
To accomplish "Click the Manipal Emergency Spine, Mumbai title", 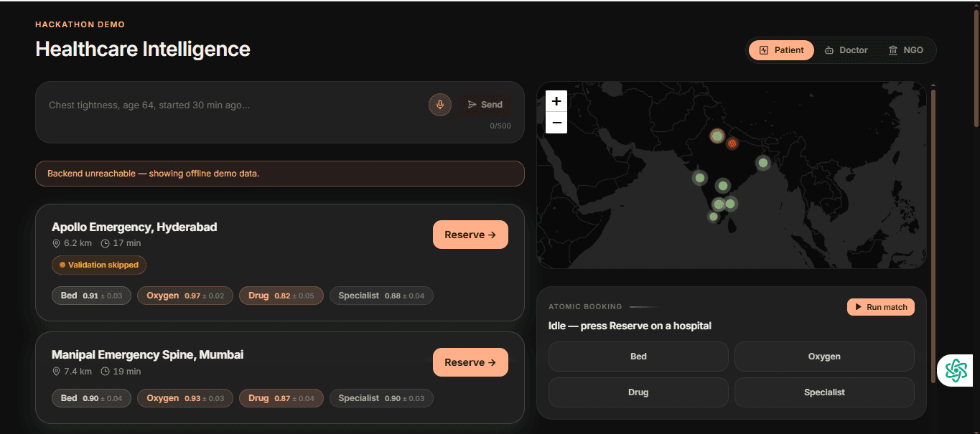I will click(x=147, y=354).
